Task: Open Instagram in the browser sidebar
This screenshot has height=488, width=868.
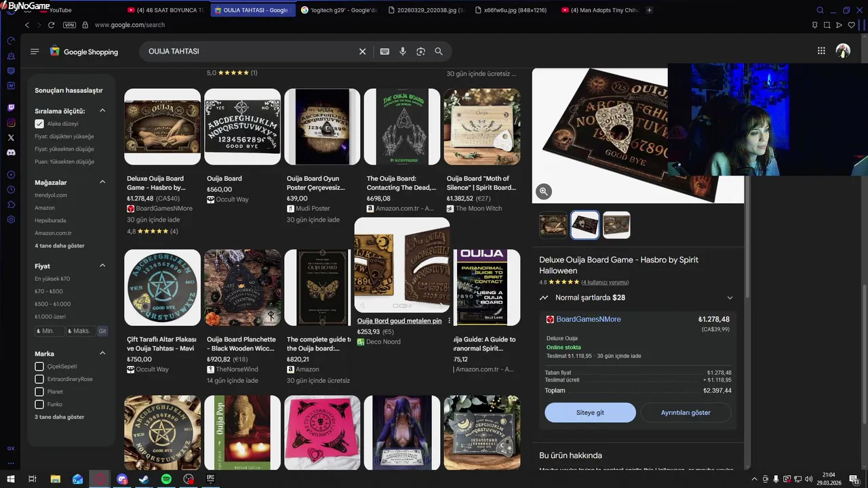Action: point(11,123)
